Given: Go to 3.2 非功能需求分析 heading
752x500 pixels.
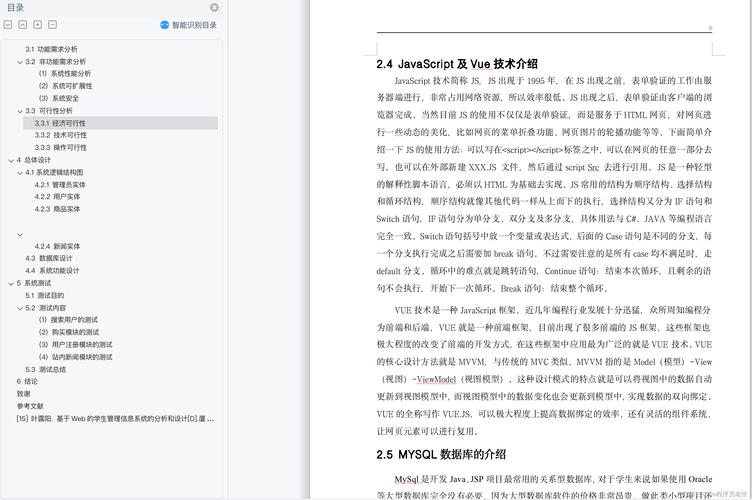Looking at the screenshot, I should tap(55, 61).
